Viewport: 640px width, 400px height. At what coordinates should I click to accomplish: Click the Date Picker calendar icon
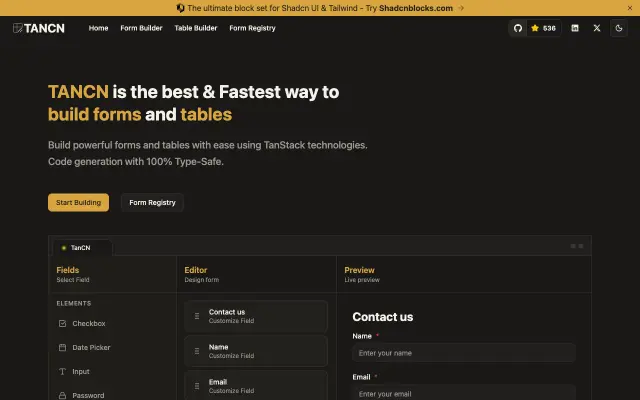(x=62, y=347)
